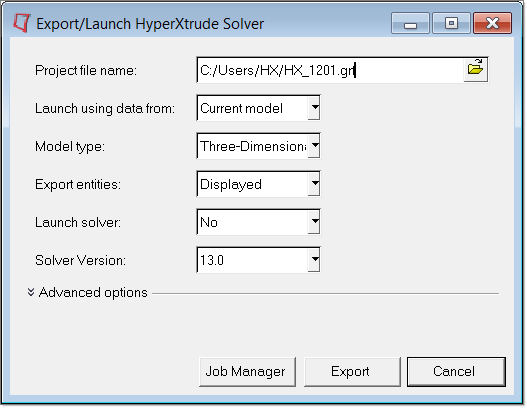This screenshot has height=408, width=527.
Task: Click the Three-Dimensional model type value
Action: tap(252, 146)
